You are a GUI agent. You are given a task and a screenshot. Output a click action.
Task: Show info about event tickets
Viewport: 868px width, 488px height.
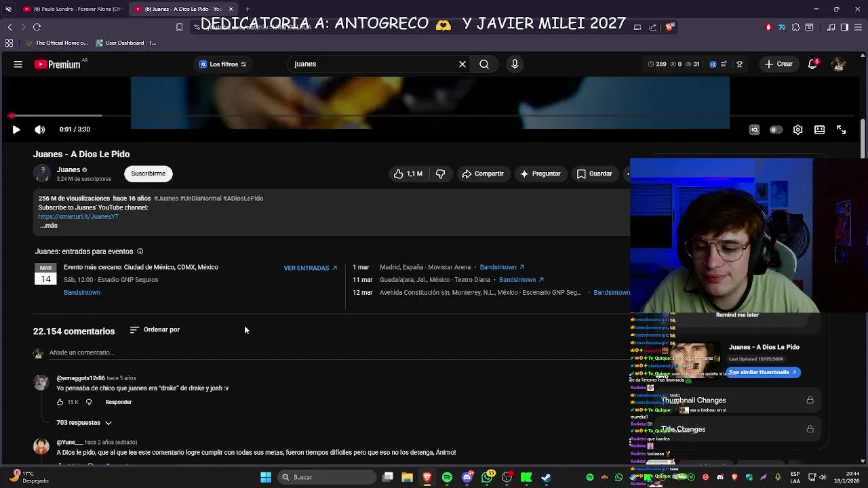140,251
